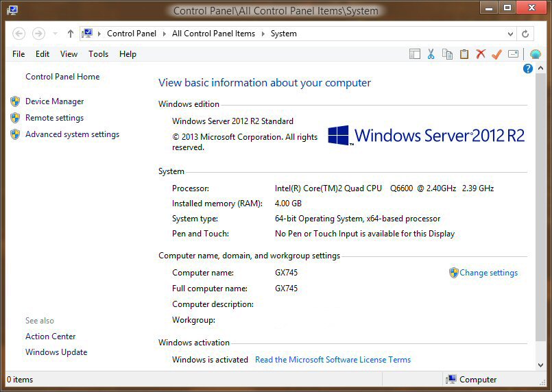Open Advanced system settings
This screenshot has width=552, height=392.
click(x=72, y=134)
